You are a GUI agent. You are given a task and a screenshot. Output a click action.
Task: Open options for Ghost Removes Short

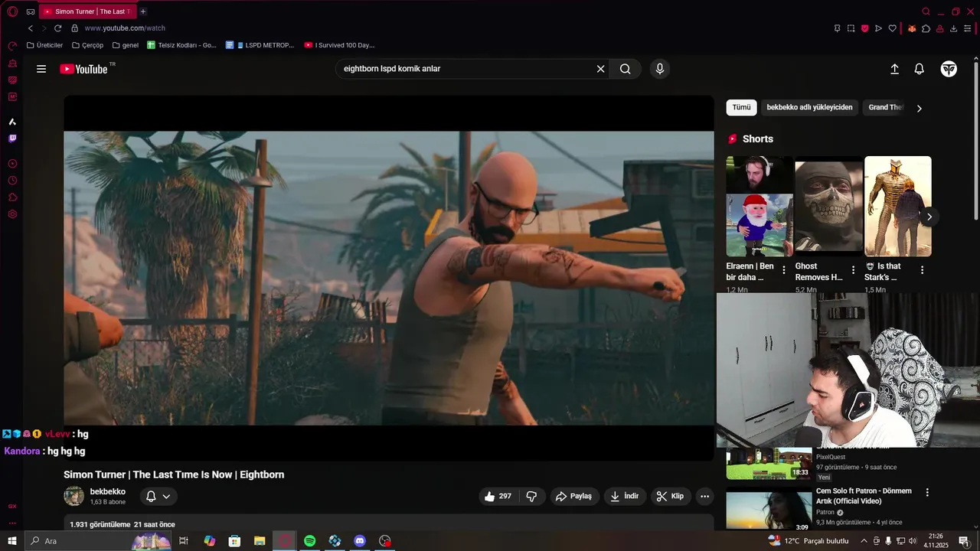(x=853, y=270)
